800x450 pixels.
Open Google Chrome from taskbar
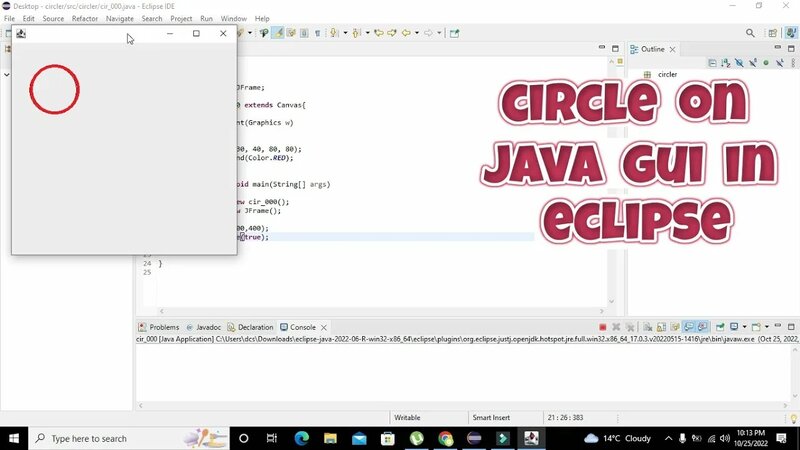pos(445,438)
